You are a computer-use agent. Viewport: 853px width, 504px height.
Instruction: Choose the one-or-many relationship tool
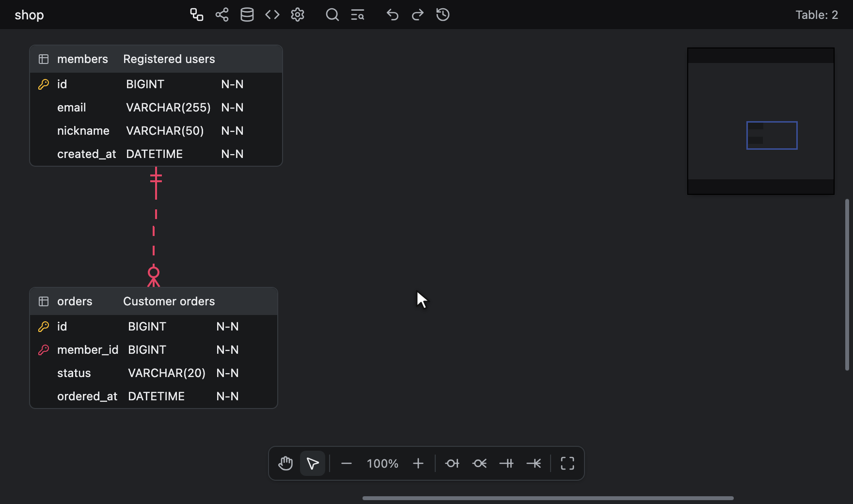pos(534,463)
